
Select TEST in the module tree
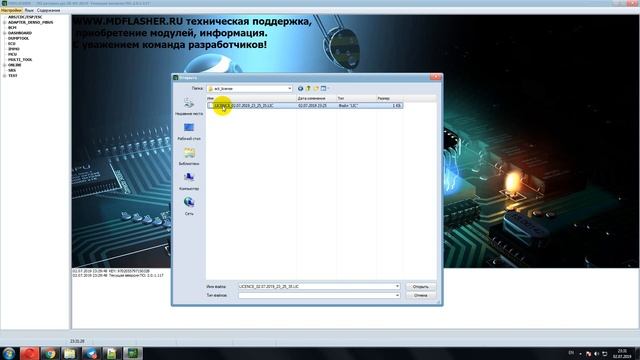(13, 76)
